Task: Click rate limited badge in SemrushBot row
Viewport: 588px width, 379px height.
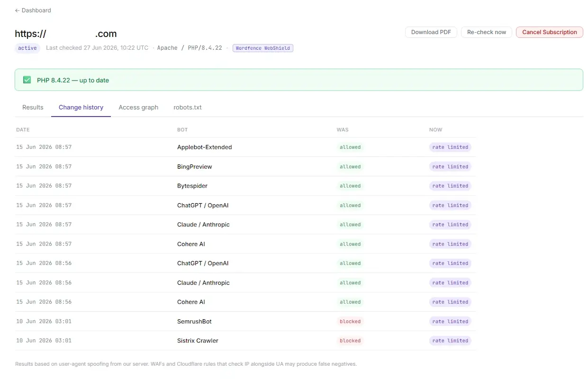Action: [x=450, y=321]
